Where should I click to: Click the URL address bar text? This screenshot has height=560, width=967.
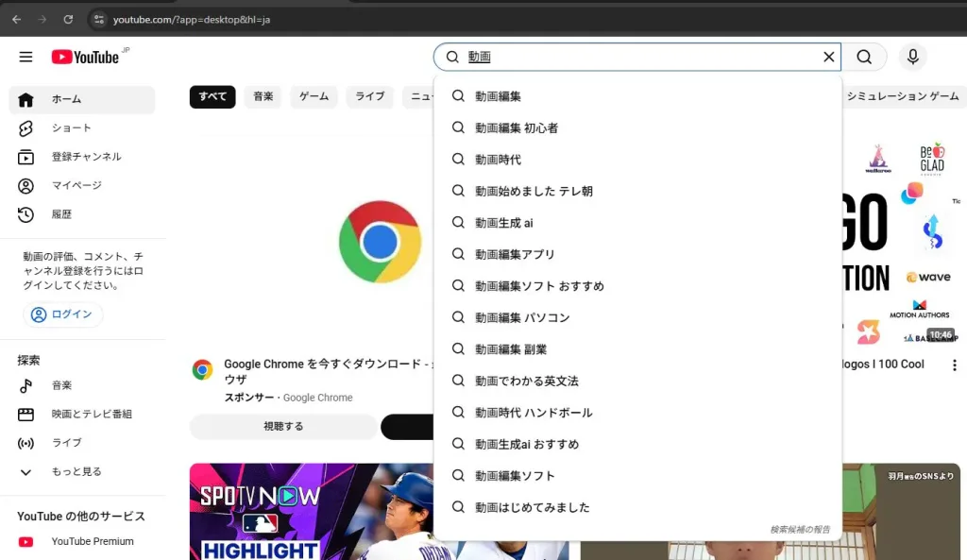coord(191,20)
